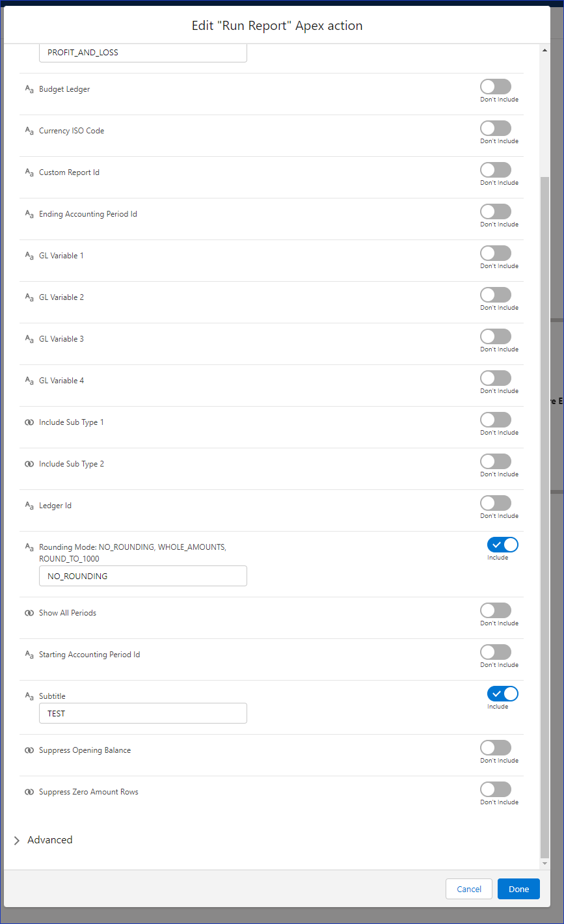Click the Cancel button

pyautogui.click(x=469, y=889)
